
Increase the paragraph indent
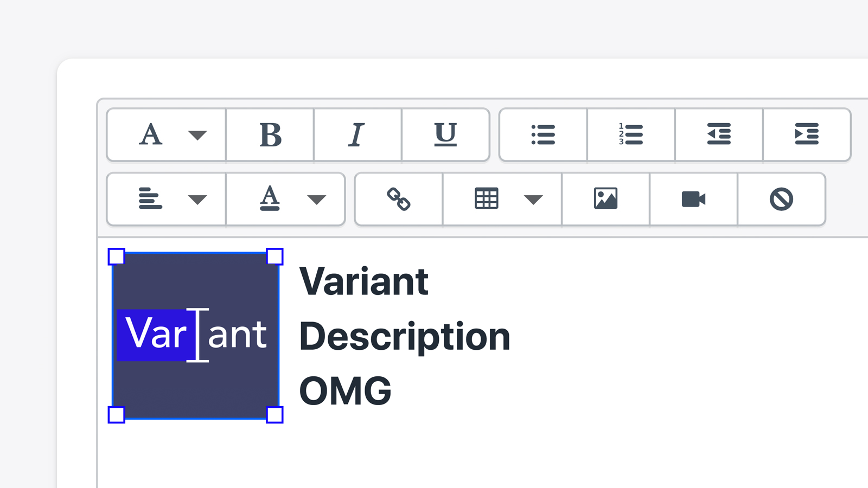807,135
